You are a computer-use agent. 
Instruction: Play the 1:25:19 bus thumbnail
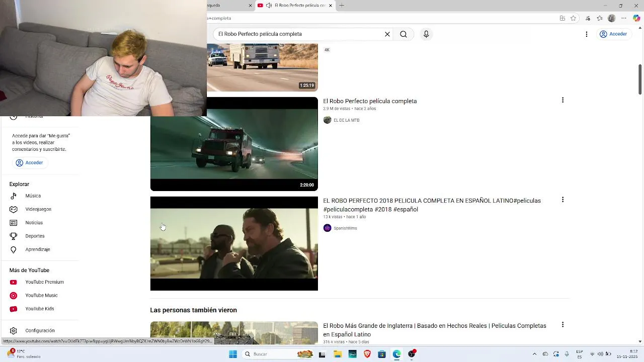(x=262, y=67)
